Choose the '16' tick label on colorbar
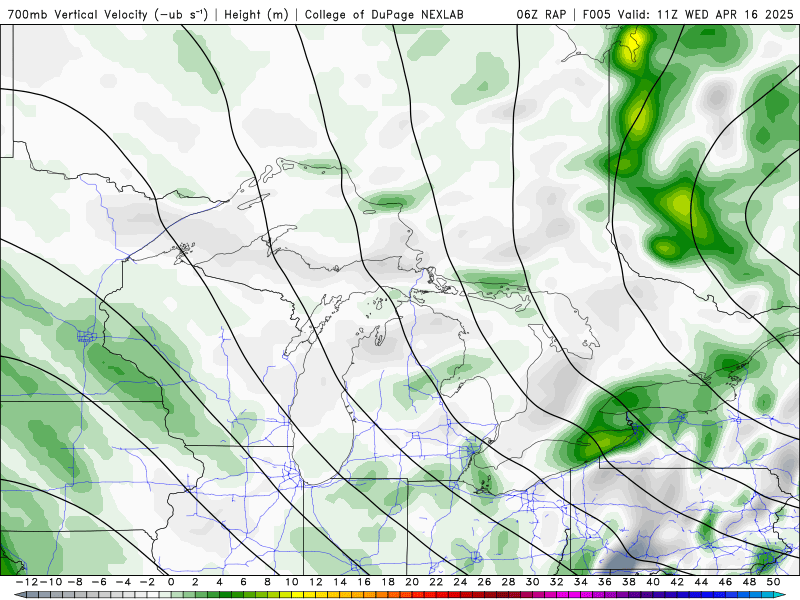The width and height of the screenshot is (800, 600). 364,582
